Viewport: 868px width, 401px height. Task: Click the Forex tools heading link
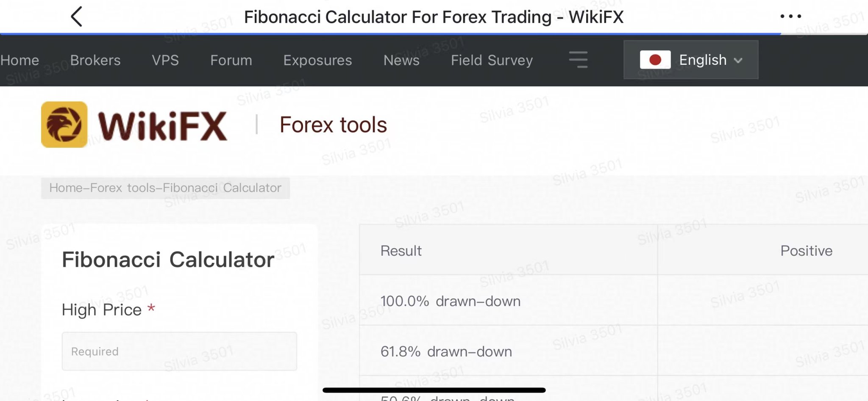point(333,125)
